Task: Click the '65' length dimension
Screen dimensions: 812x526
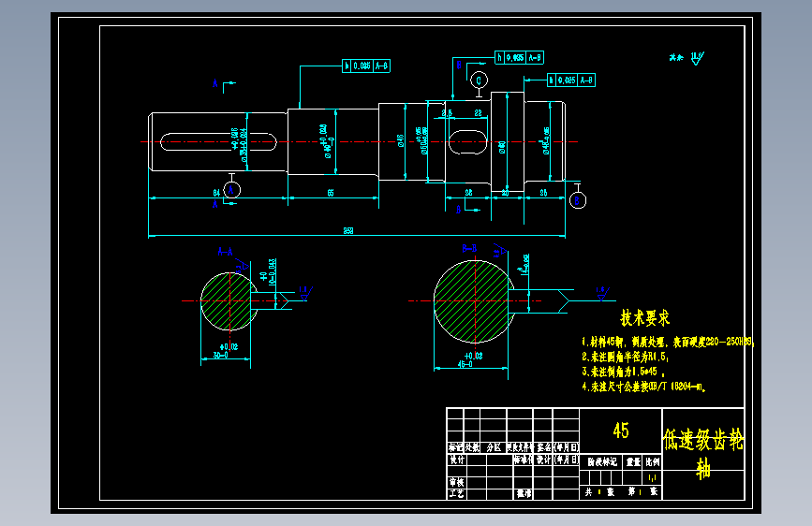Action: [x=331, y=193]
